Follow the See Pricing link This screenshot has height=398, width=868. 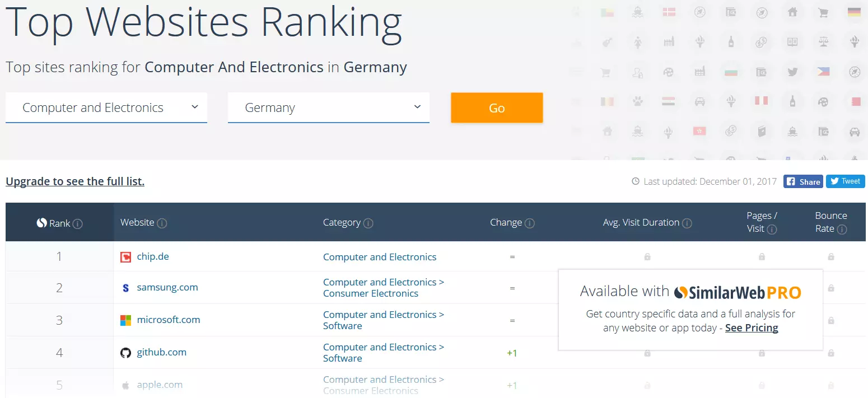pos(752,328)
